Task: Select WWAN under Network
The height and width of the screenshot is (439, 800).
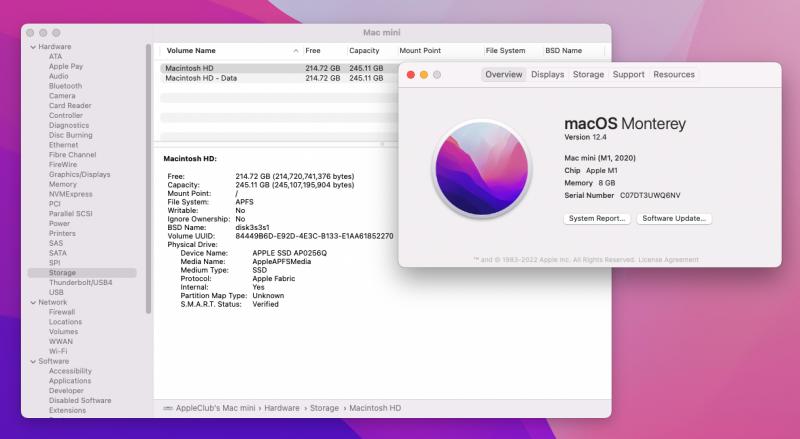Action: [x=61, y=342]
